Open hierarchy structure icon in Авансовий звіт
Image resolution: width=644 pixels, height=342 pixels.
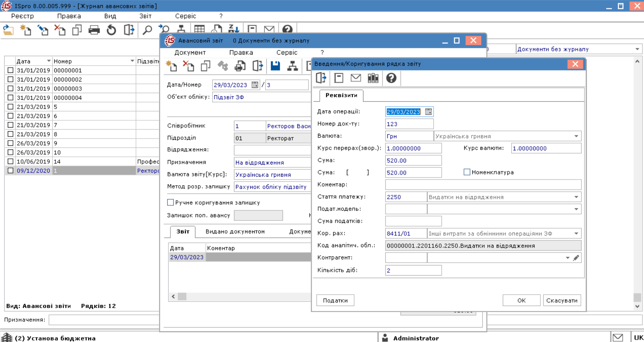tap(292, 66)
